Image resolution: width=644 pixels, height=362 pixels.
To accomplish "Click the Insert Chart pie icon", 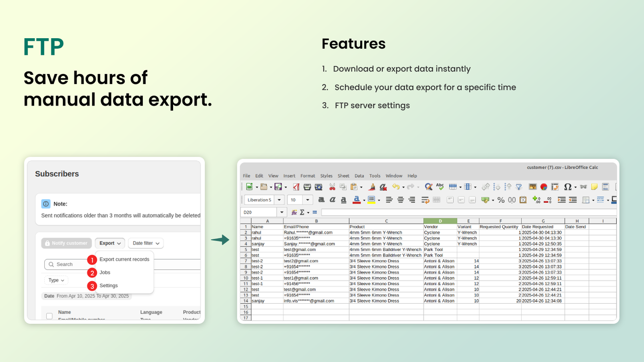I will coord(544,187).
